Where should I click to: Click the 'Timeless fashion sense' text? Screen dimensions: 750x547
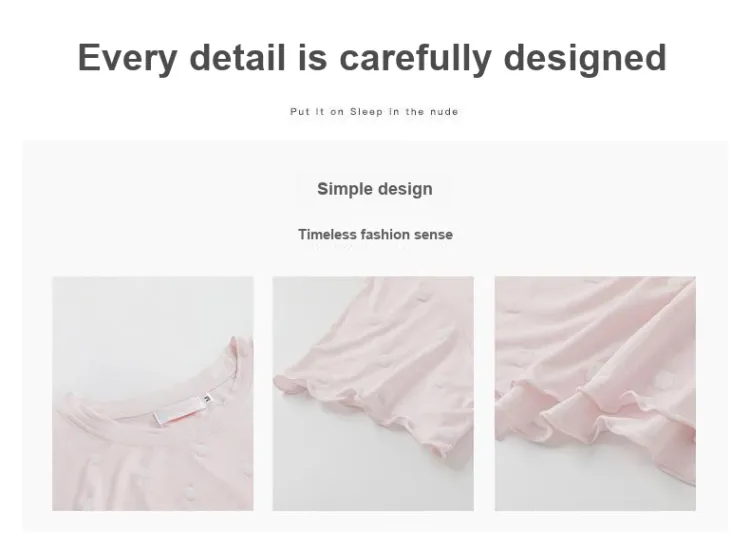(375, 234)
